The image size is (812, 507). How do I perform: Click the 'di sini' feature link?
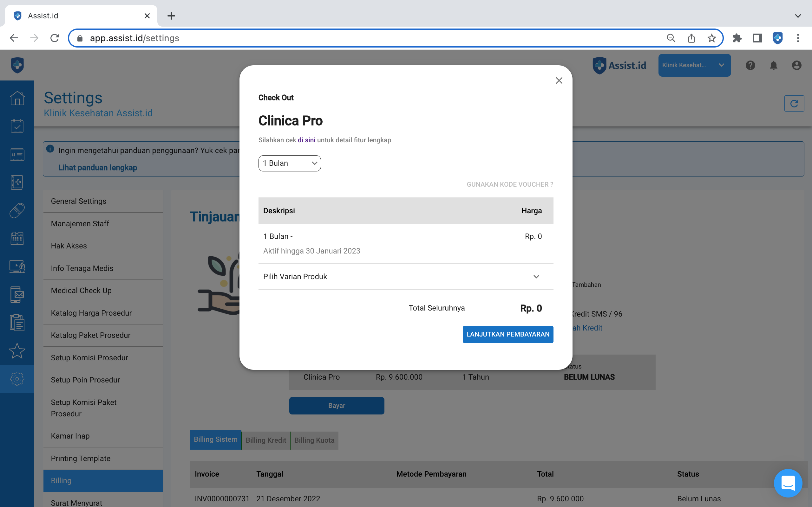click(306, 140)
